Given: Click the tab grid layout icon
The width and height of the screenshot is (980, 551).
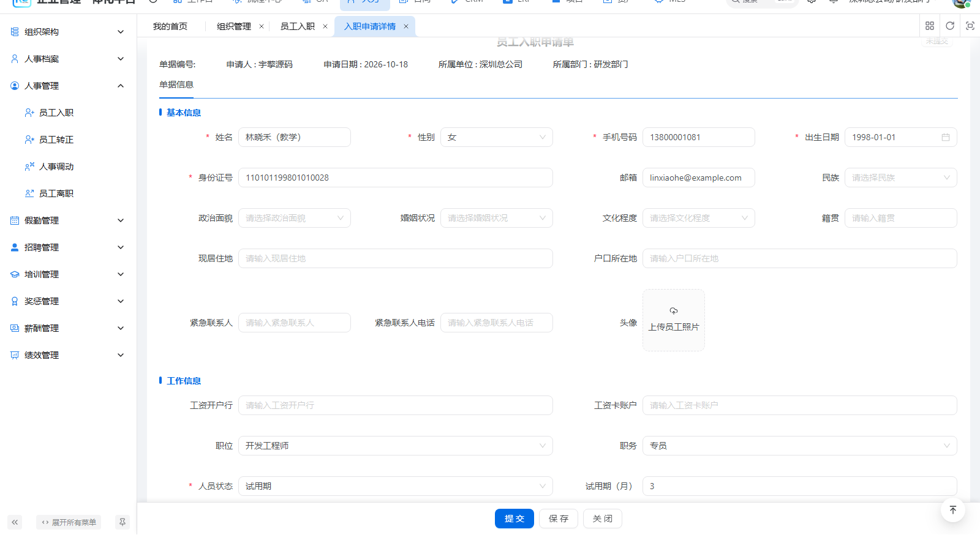Looking at the screenshot, I should pyautogui.click(x=930, y=26).
